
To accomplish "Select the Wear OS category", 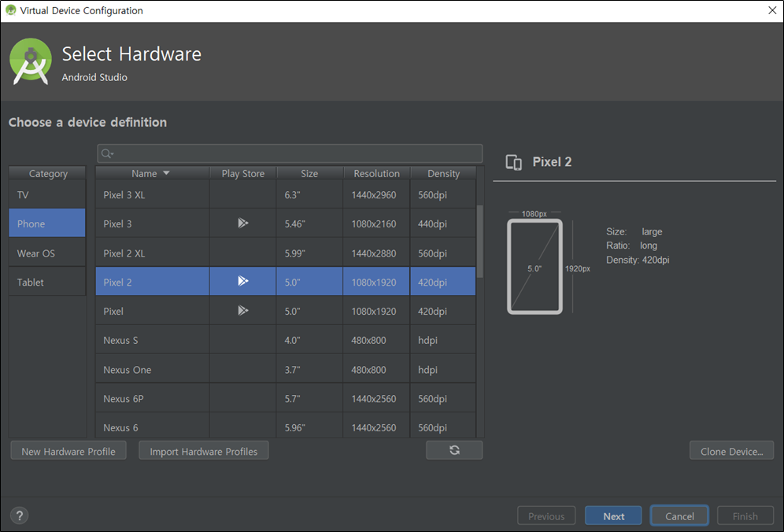I will 47,253.
